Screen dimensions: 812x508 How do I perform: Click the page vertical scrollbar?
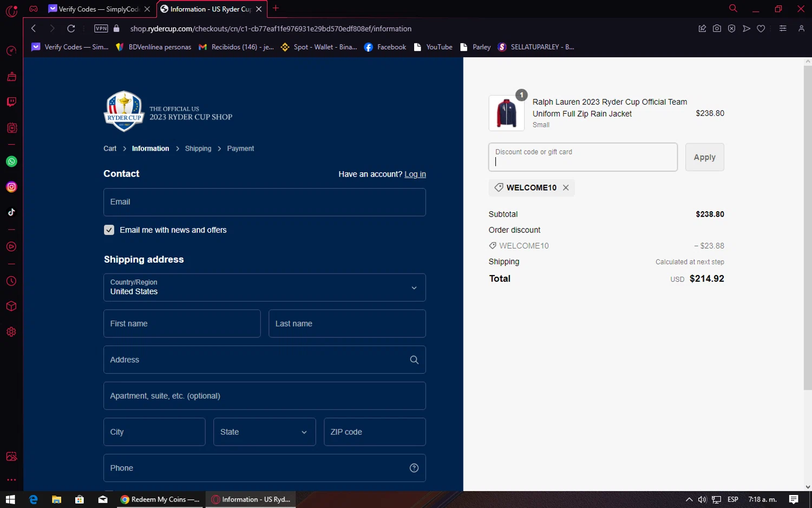[808, 227]
